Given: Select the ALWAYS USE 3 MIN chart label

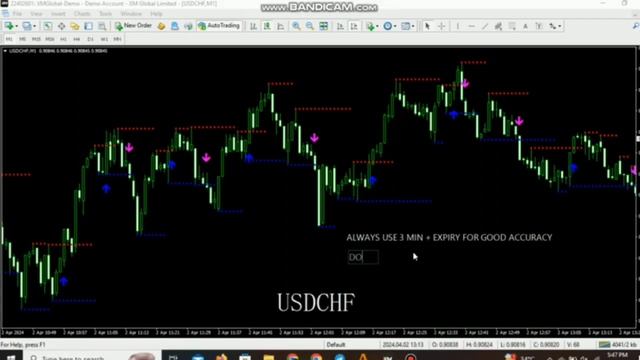Looking at the screenshot, I should coord(449,238).
